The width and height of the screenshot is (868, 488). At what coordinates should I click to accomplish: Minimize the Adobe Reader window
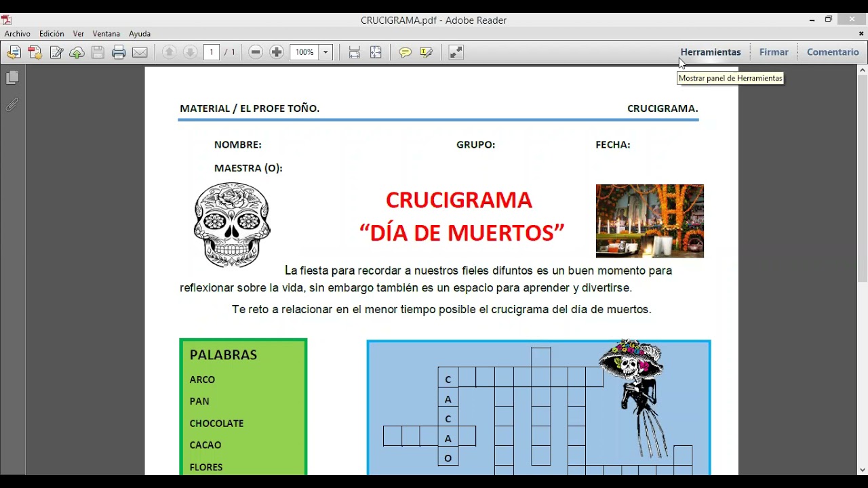(812, 20)
